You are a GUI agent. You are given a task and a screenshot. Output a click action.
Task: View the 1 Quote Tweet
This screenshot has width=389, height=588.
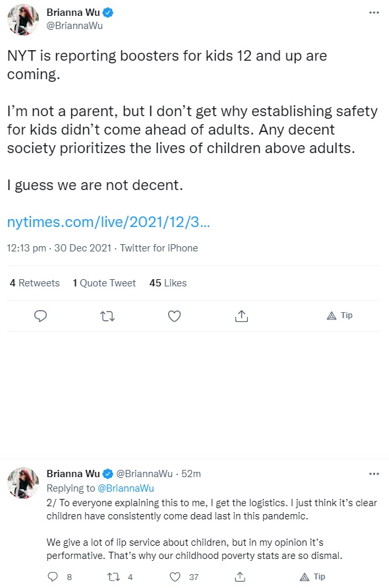[104, 282]
